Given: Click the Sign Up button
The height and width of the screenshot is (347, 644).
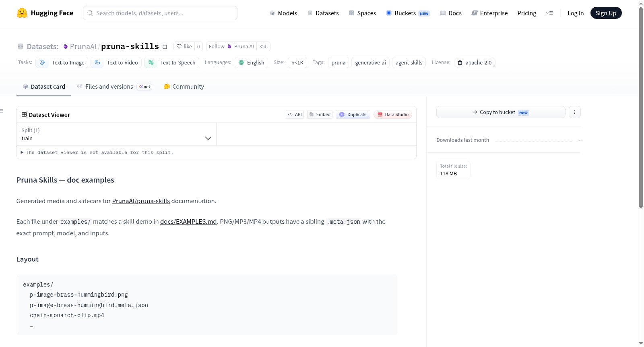Looking at the screenshot, I should click(x=606, y=13).
